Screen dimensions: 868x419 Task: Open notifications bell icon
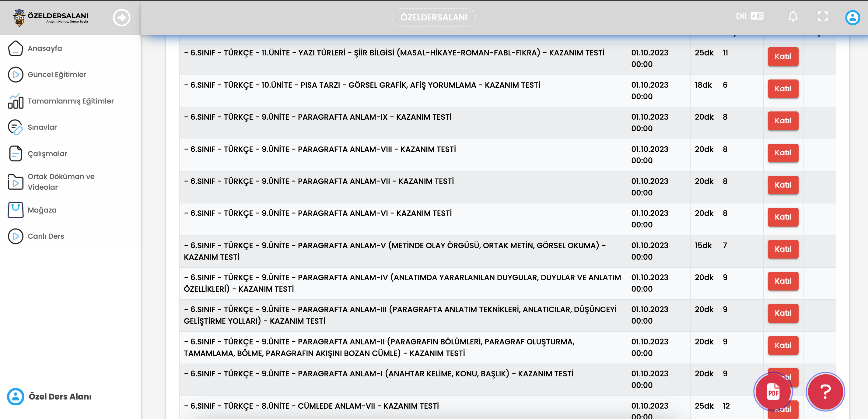click(x=793, y=16)
